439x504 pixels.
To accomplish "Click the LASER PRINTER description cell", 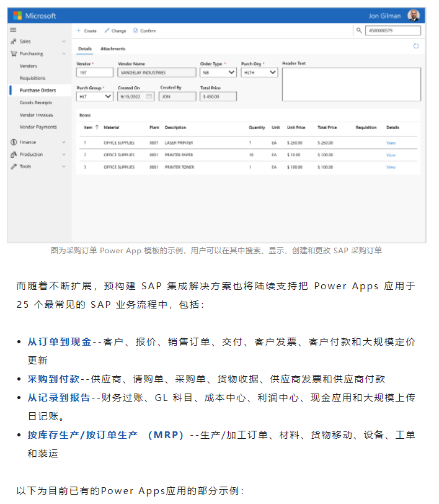I will coord(179,143).
